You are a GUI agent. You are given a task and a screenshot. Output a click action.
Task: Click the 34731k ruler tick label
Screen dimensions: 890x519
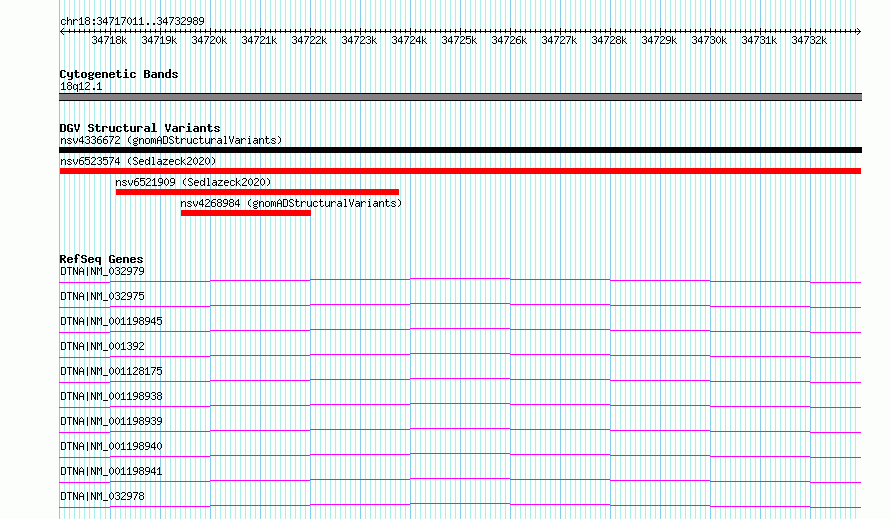tap(758, 40)
